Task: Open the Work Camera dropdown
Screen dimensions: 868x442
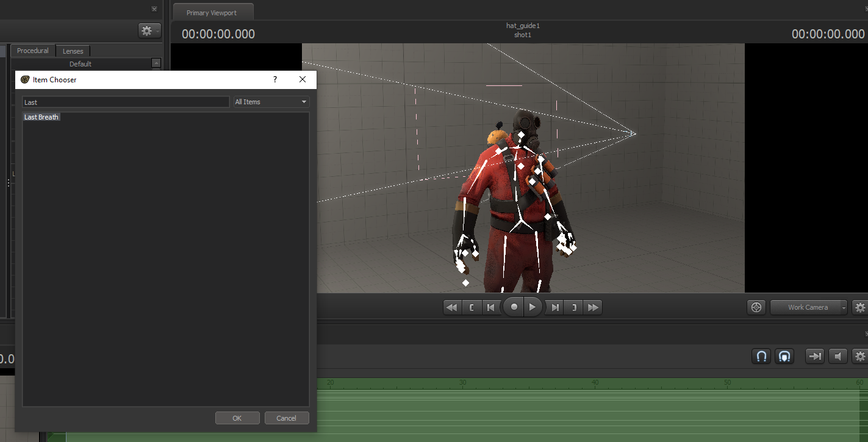Action: pyautogui.click(x=809, y=307)
